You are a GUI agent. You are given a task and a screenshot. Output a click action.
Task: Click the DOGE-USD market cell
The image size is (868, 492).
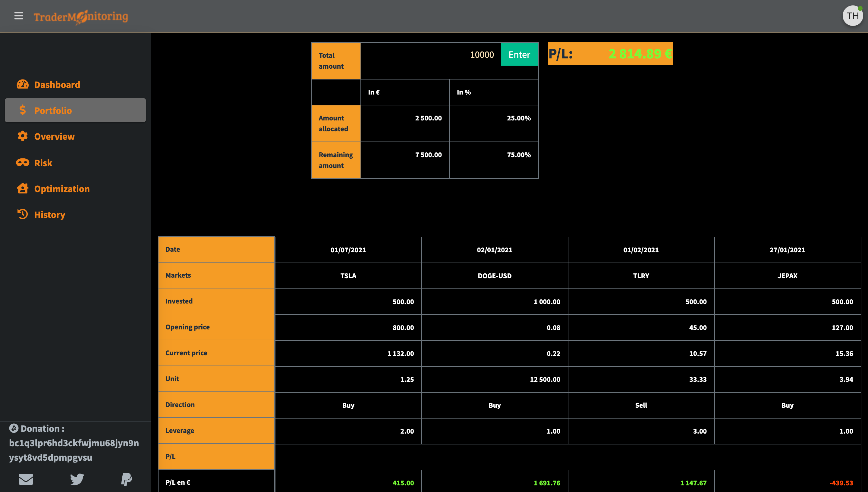[494, 276]
